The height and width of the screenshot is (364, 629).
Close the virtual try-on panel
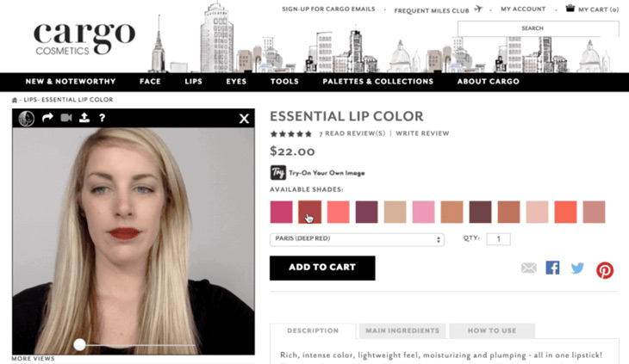(x=244, y=119)
